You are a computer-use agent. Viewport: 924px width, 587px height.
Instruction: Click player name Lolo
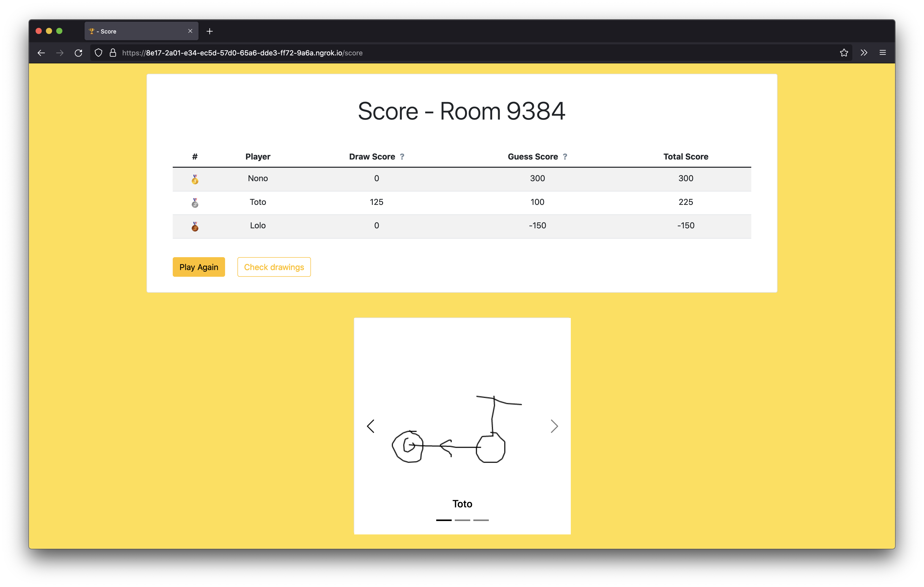point(258,225)
